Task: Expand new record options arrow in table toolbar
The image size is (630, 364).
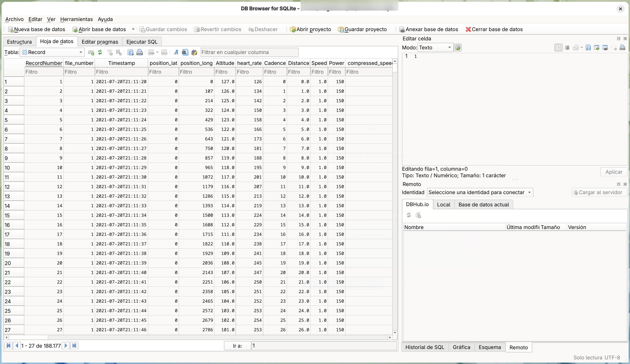Action: coord(157,52)
